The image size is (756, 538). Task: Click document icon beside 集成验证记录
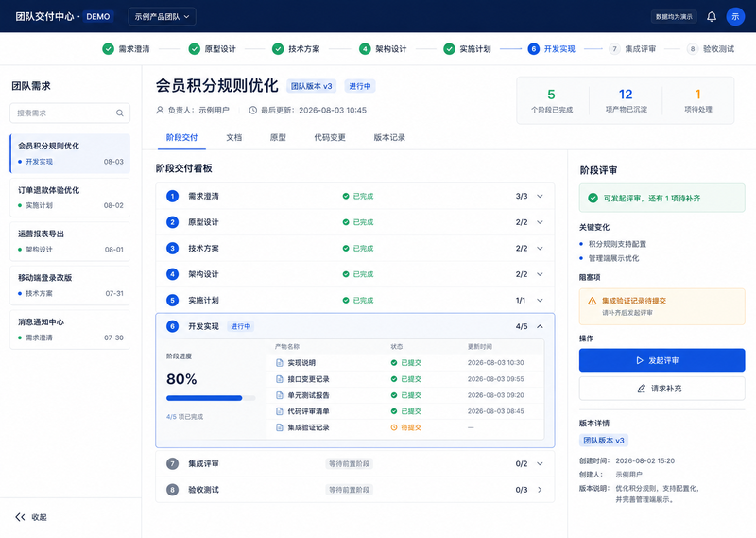(x=279, y=427)
